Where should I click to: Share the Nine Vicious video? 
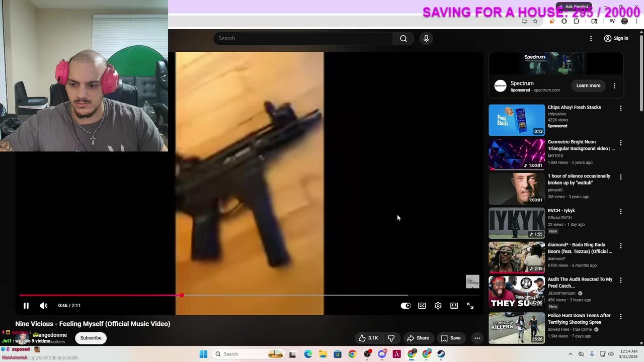click(418, 338)
